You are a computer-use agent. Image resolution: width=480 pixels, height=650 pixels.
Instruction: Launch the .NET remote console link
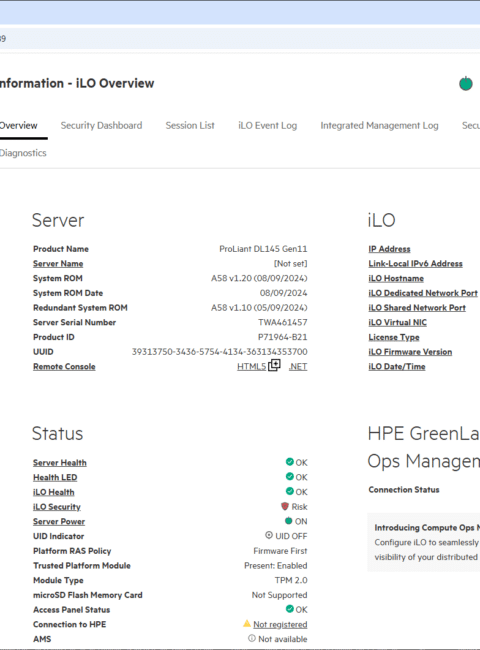pyautogui.click(x=298, y=366)
